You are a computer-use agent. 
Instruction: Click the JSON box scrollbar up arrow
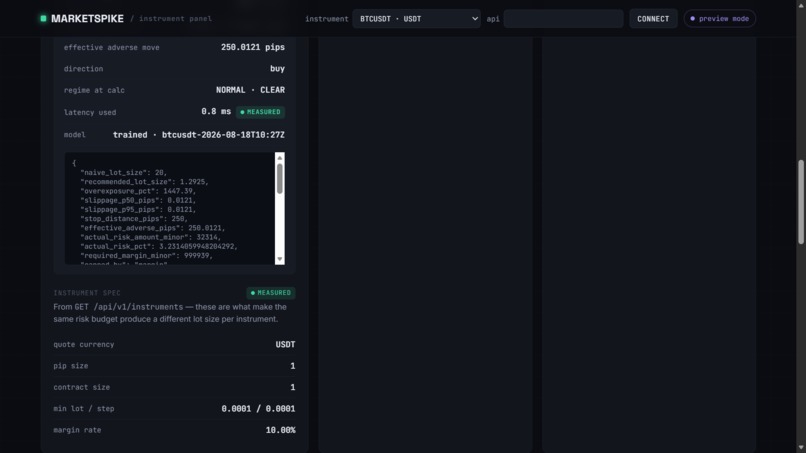[280, 157]
